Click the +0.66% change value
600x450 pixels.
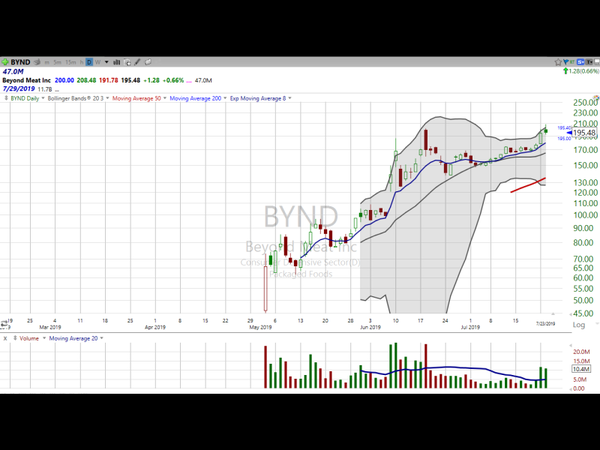[173, 80]
